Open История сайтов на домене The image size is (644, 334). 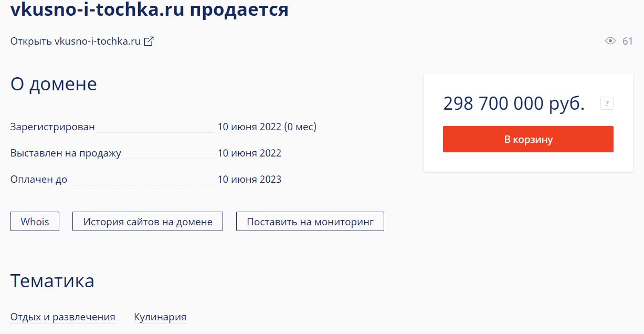pyautogui.click(x=147, y=222)
